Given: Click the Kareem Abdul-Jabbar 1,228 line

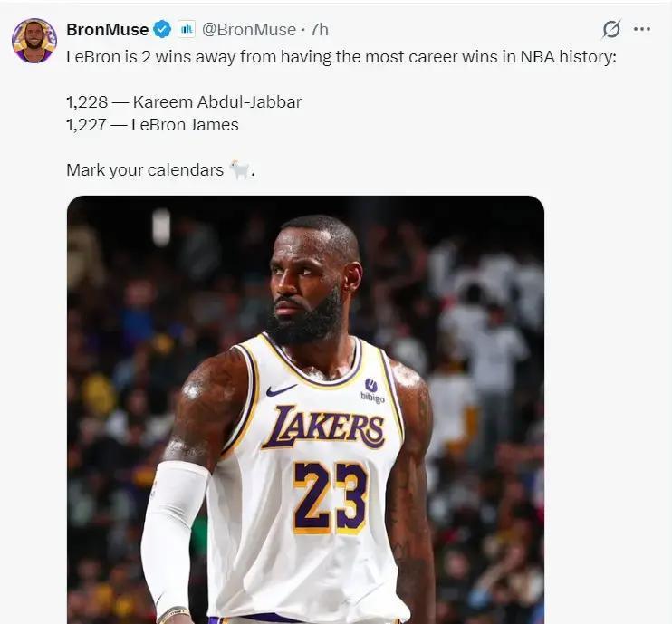Looking at the screenshot, I should 183,101.
